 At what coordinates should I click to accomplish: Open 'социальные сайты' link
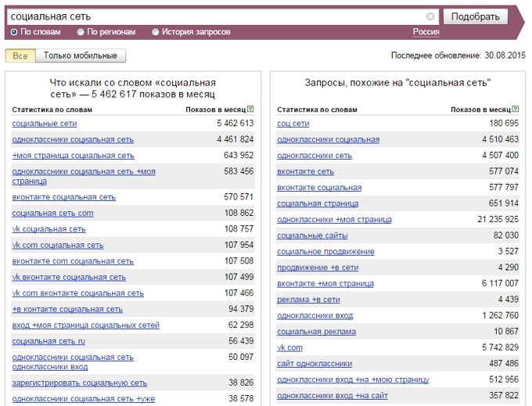(312, 235)
